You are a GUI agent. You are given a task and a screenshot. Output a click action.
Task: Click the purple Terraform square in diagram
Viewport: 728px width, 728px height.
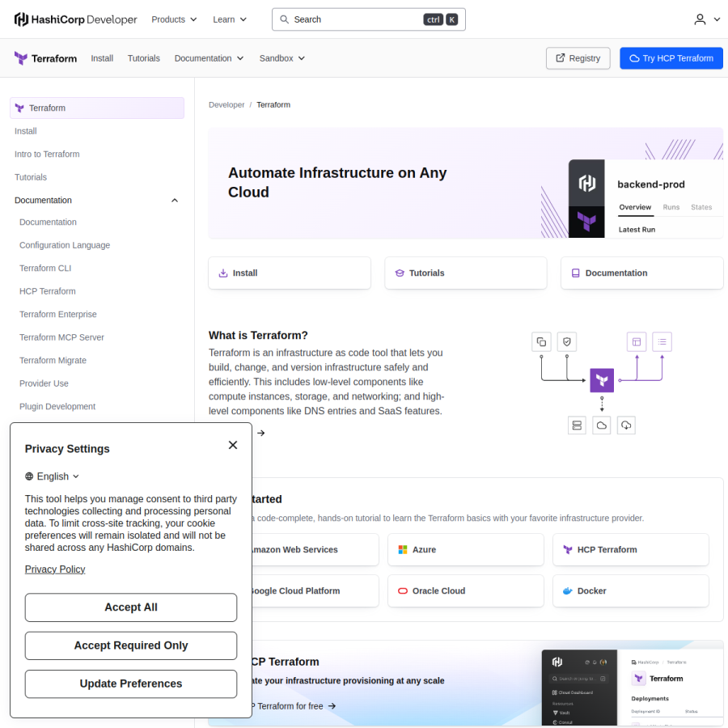602,380
